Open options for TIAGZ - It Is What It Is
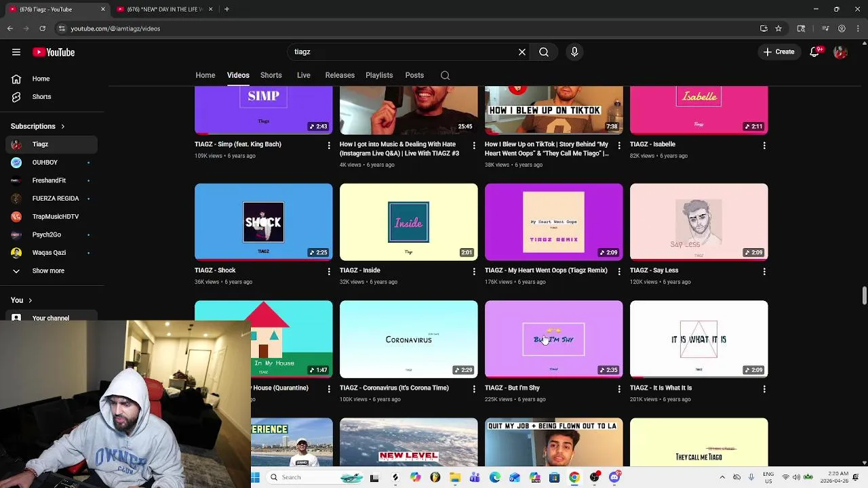Viewport: 868px width, 488px height. [764, 389]
